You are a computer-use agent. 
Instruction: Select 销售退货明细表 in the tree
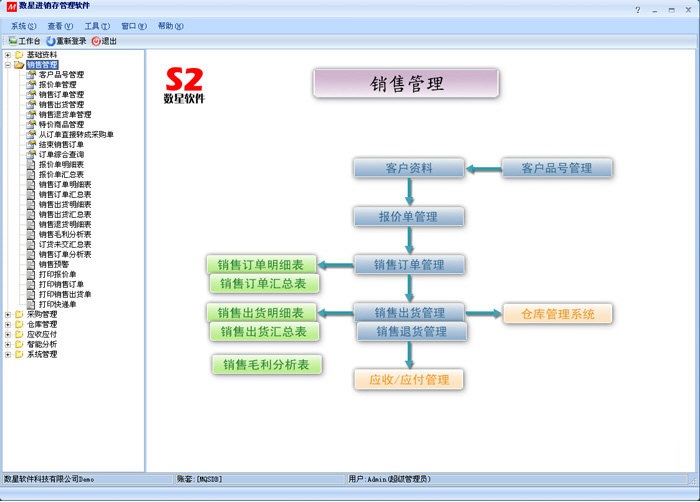pyautogui.click(x=65, y=225)
